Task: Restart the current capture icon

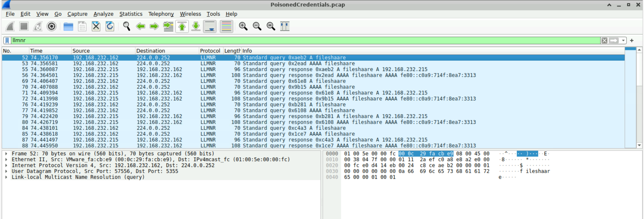Action: click(x=38, y=26)
